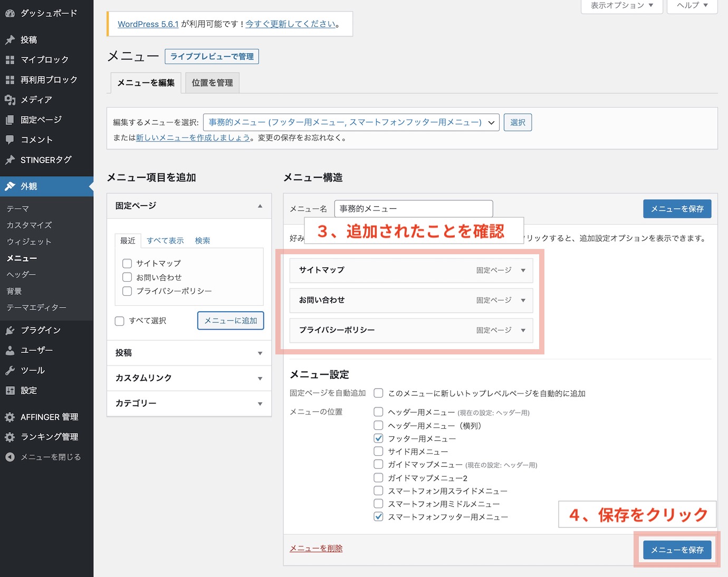Screen dimensions: 728x577
Task: Expand the サイトマップ menu item settings
Action: (523, 270)
